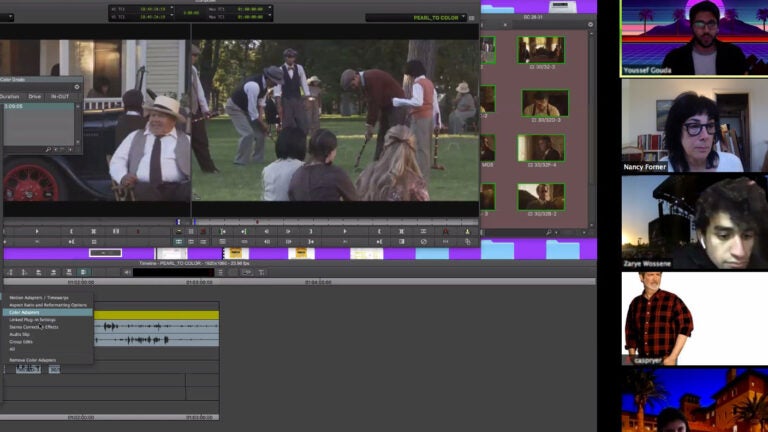Click Mark Clip icon under the source monitor
Viewport: 768px width, 432px height.
(x=94, y=231)
